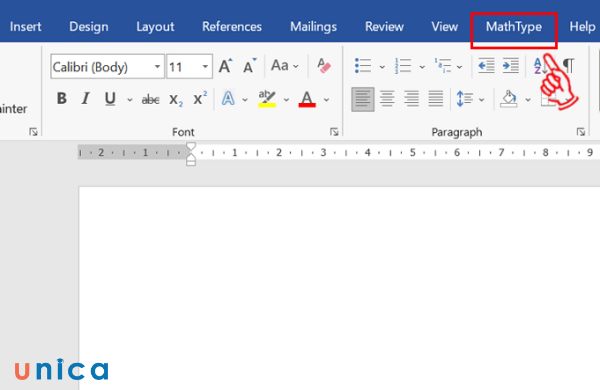Insert a bulleted list
This screenshot has width=600, height=390.
[363, 66]
